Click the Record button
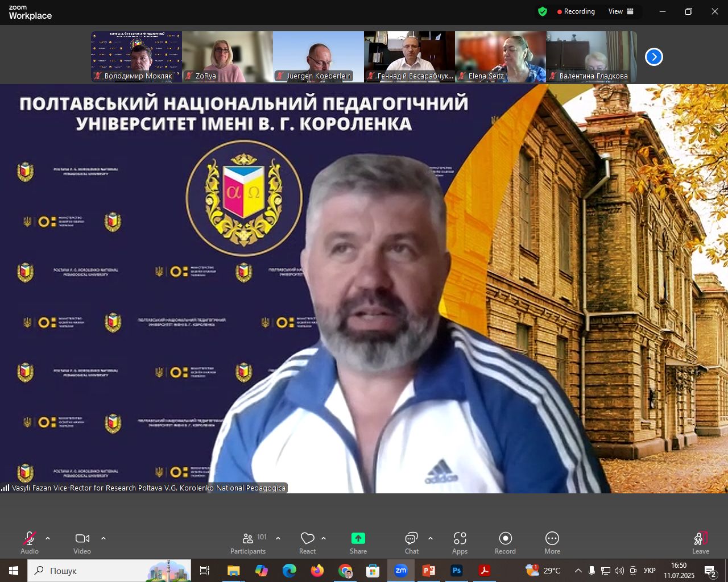Image resolution: width=728 pixels, height=582 pixels. click(506, 543)
